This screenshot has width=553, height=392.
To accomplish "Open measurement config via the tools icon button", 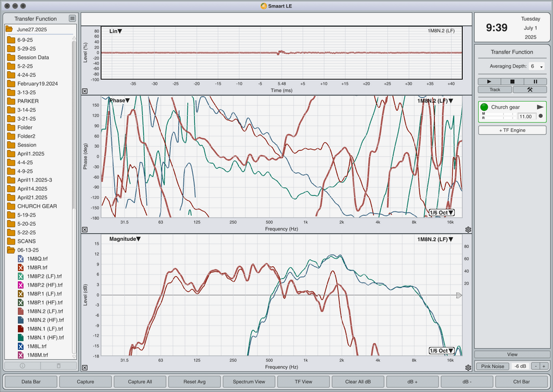I will point(530,90).
